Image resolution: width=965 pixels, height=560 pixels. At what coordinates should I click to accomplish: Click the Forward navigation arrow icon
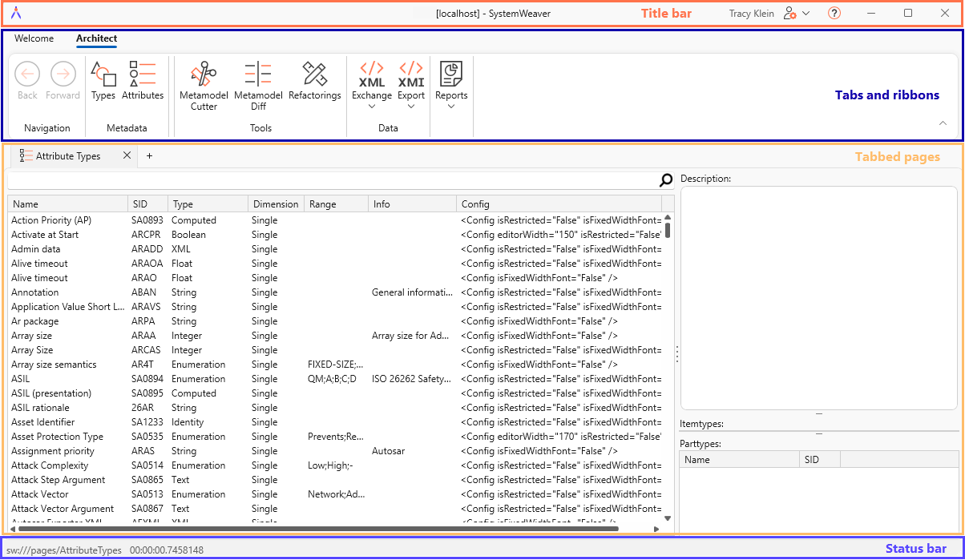pos(63,75)
